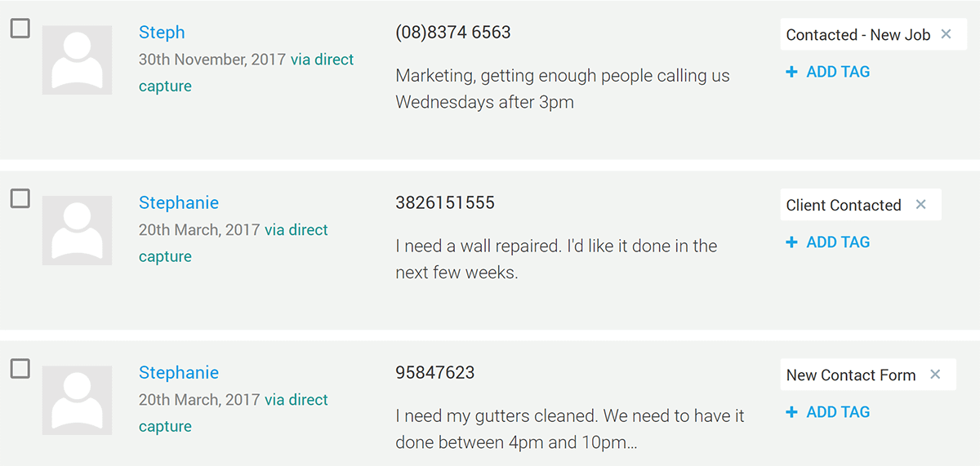Click phone number (08)8374 6563

click(x=453, y=33)
